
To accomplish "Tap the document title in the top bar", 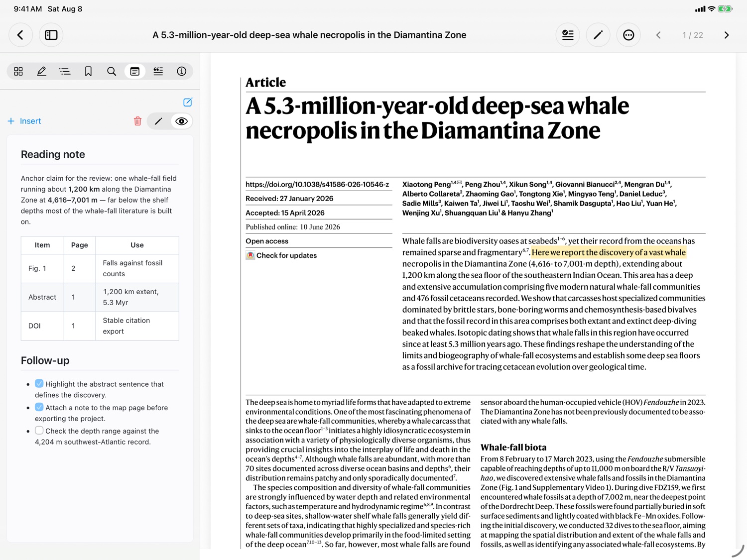I will 309,35.
